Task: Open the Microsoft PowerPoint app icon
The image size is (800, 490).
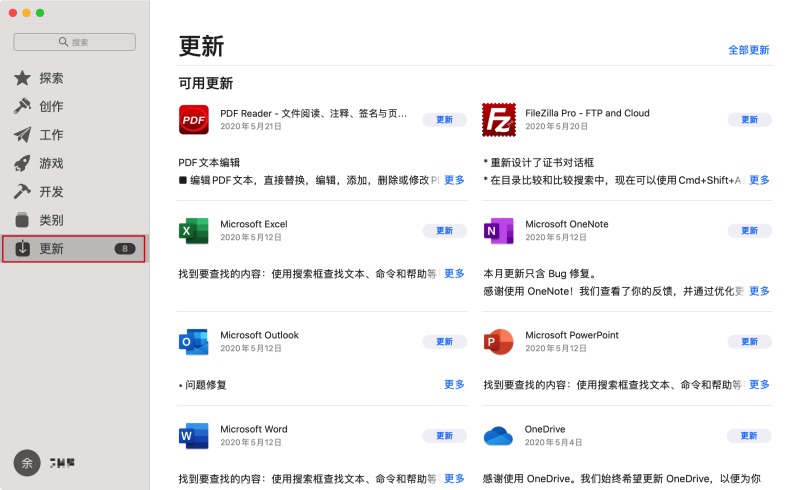Action: click(498, 342)
